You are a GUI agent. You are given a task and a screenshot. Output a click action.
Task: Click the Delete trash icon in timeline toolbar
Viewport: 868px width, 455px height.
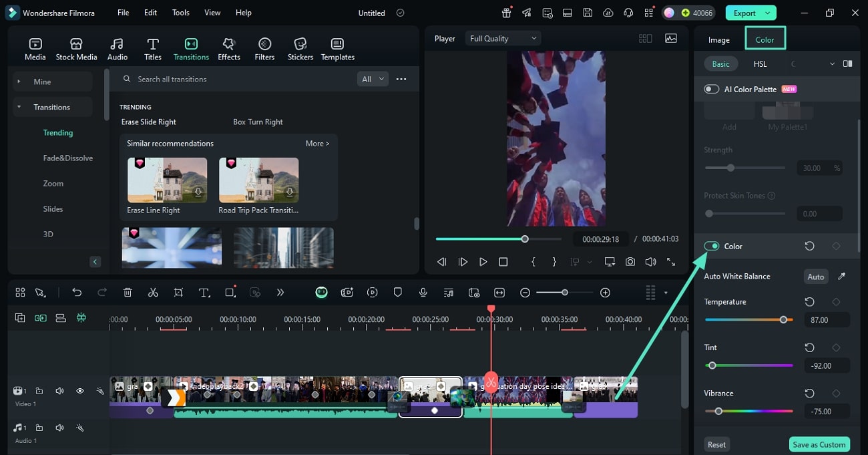point(128,293)
